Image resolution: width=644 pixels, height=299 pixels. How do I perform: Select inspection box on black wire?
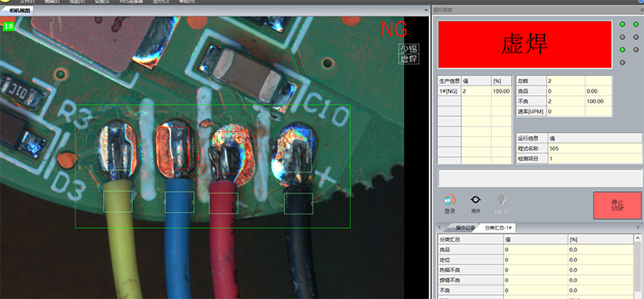click(299, 204)
